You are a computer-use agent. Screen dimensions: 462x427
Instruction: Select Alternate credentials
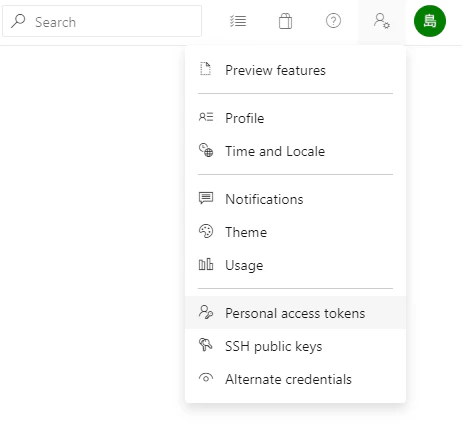(295, 379)
